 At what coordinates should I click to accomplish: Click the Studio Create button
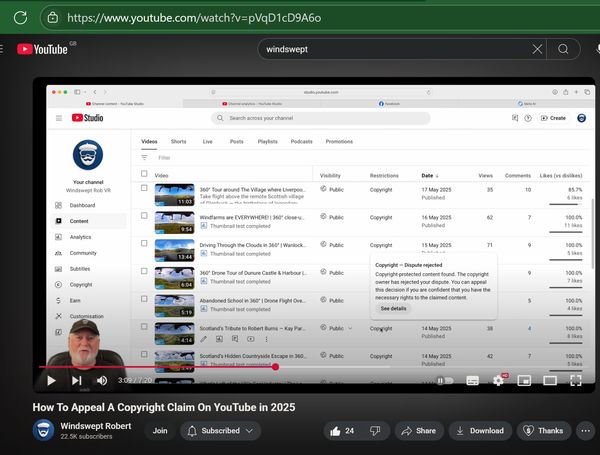[553, 118]
